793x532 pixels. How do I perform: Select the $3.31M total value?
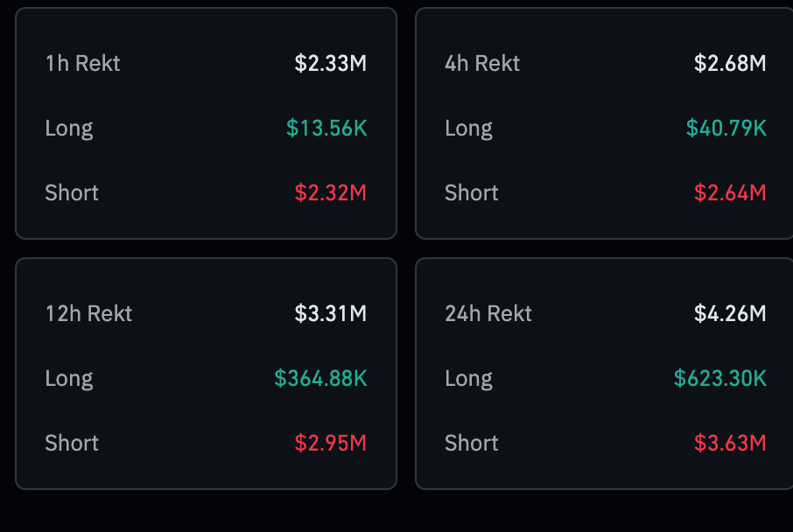330,314
